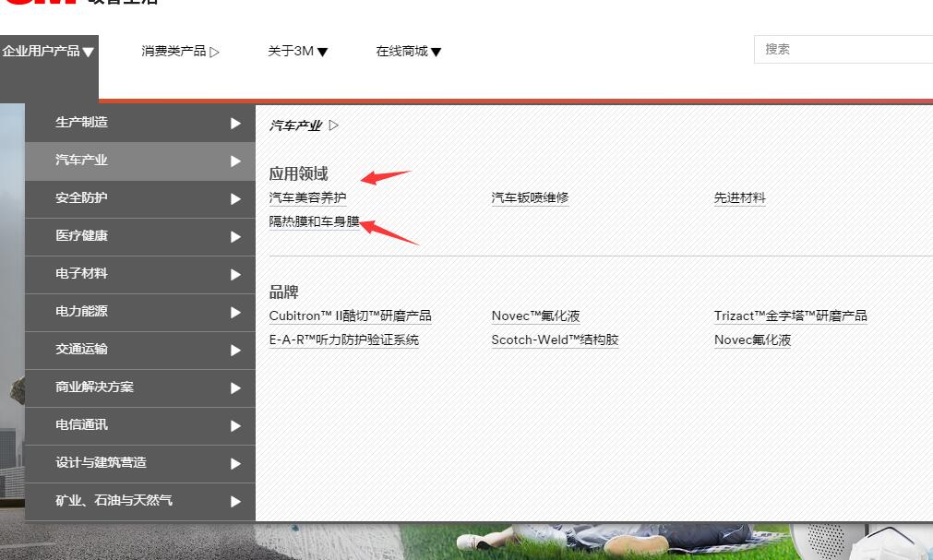This screenshot has width=933, height=560.
Task: Open the 企业用户产品 dropdown menu
Action: pos(48,51)
